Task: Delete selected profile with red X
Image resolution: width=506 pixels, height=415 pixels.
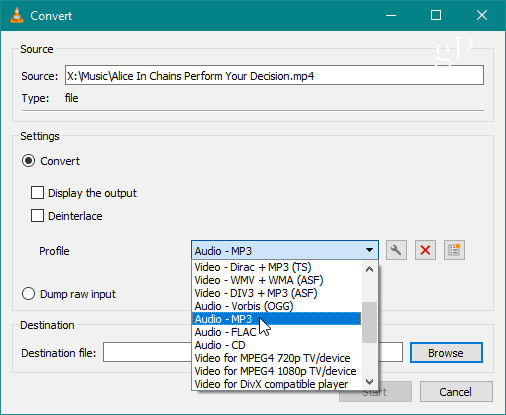Action: click(x=425, y=250)
